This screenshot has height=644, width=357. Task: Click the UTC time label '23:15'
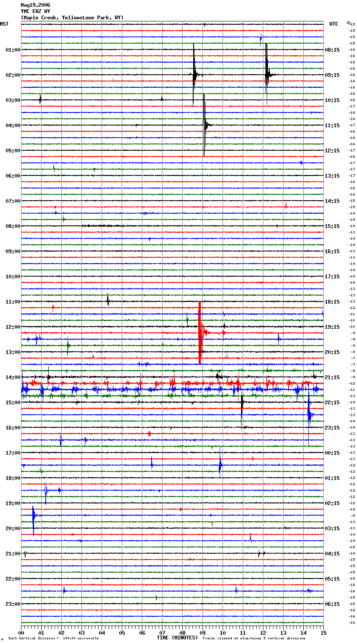tap(332, 428)
